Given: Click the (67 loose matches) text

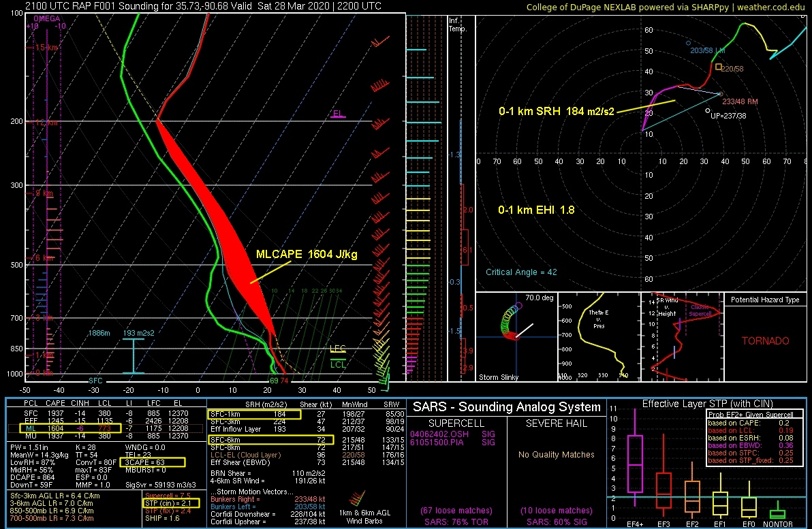Looking at the screenshot, I should [456, 511].
